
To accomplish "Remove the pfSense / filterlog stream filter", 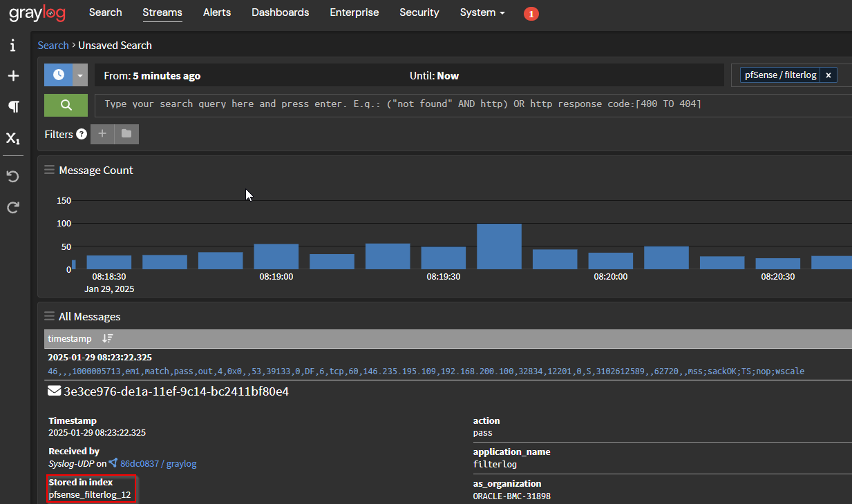I will click(x=828, y=75).
